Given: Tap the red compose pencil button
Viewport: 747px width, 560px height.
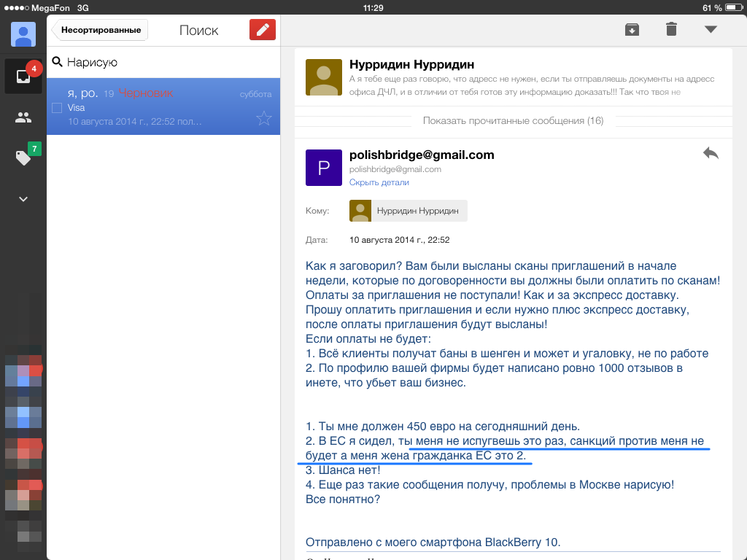Looking at the screenshot, I should (263, 30).
